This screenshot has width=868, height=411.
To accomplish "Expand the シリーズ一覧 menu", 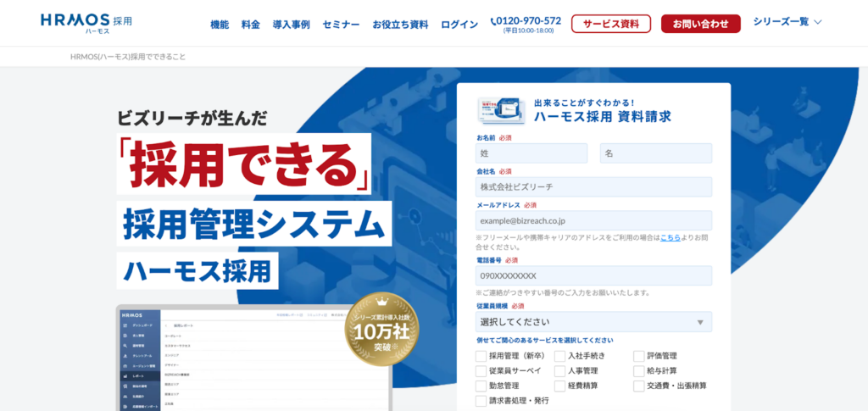I will (787, 23).
